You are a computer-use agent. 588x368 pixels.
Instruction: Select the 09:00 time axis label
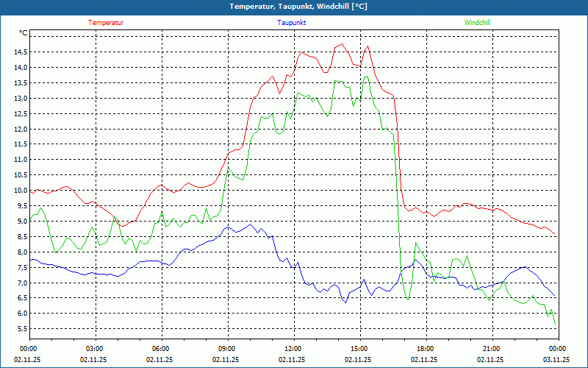click(x=227, y=349)
